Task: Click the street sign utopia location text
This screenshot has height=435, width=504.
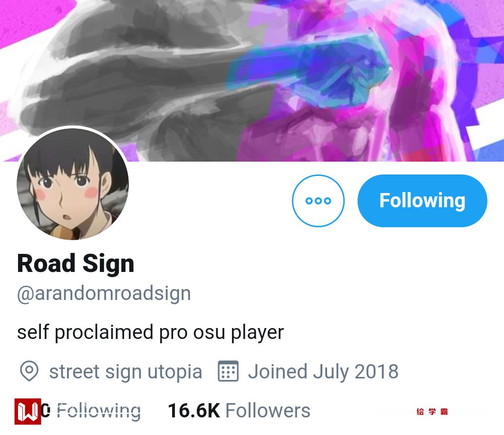Action: (126, 372)
